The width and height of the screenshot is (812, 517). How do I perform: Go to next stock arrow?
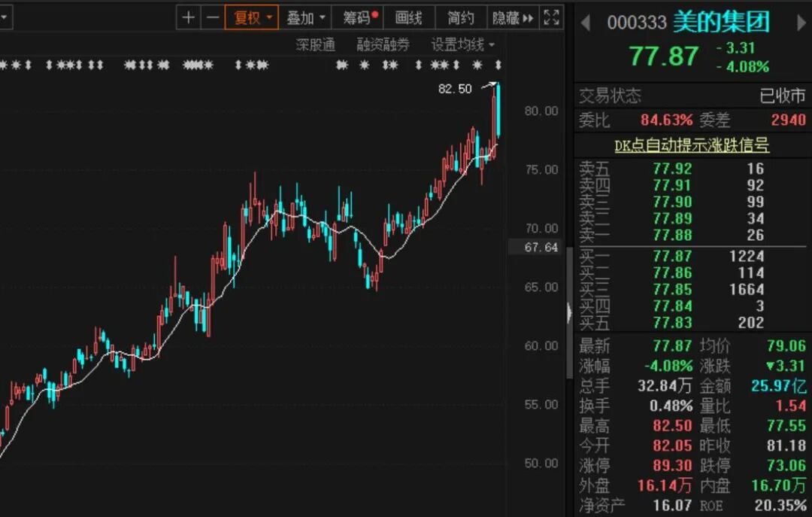(x=801, y=23)
